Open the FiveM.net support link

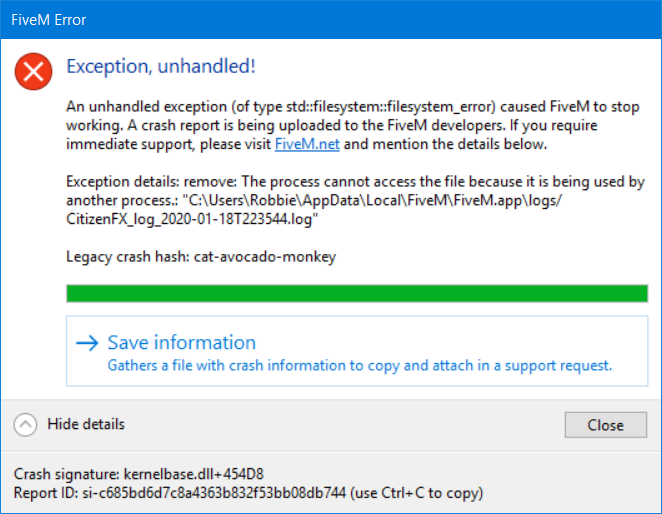[x=308, y=144]
